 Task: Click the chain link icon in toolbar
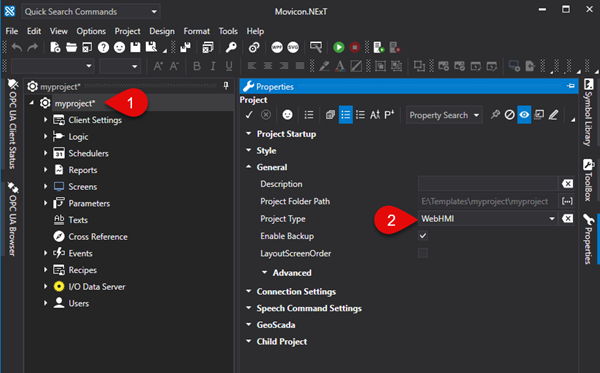click(254, 47)
